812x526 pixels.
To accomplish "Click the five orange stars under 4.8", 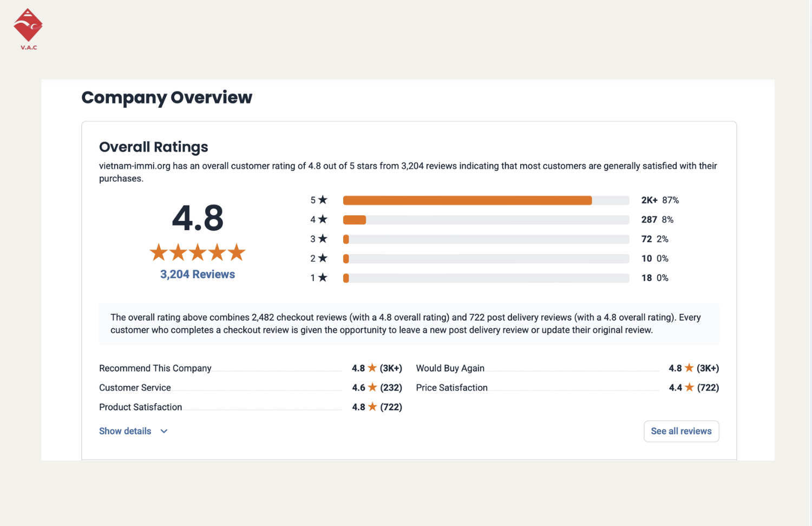I will (x=198, y=252).
